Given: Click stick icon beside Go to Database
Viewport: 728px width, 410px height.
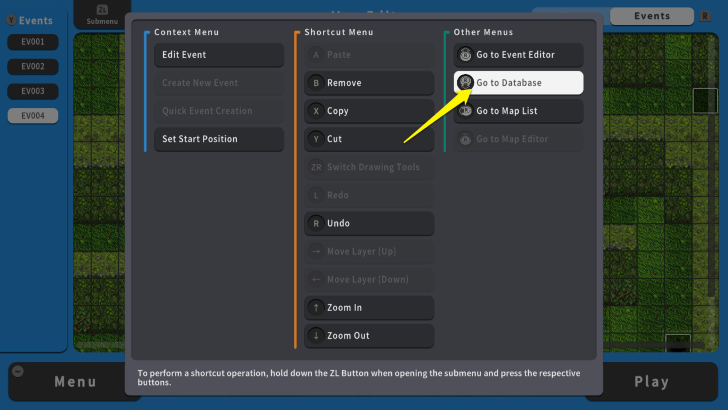Looking at the screenshot, I should 465,83.
